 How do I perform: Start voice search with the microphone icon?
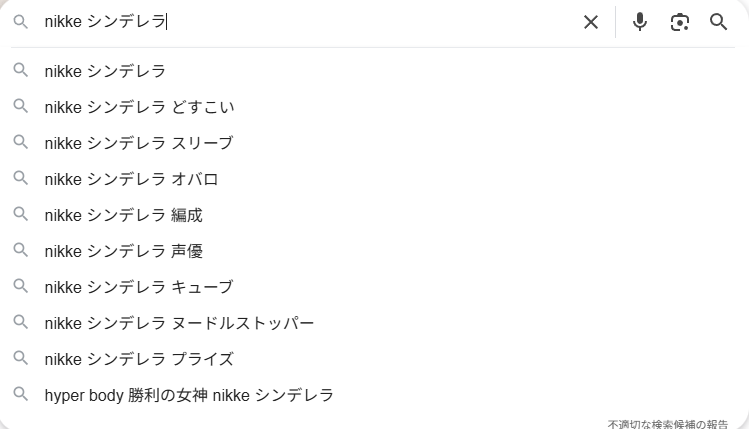click(640, 22)
